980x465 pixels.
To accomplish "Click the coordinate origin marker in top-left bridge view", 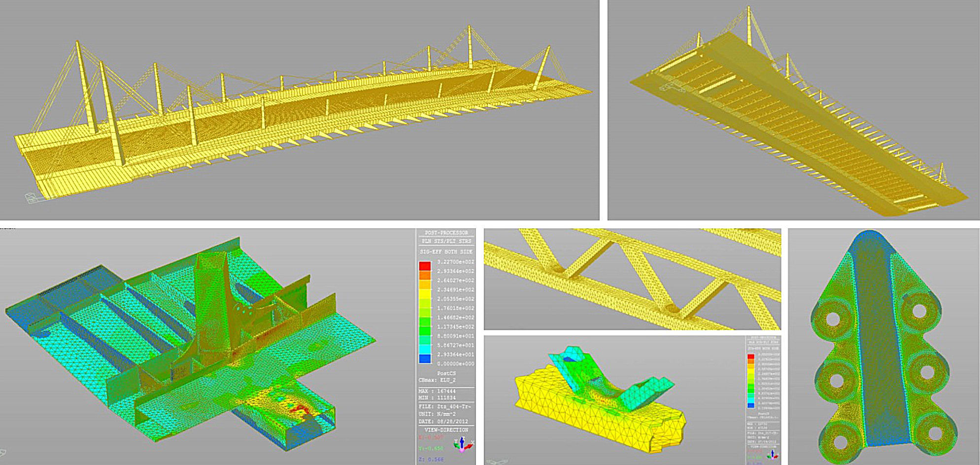I will 31,197.
